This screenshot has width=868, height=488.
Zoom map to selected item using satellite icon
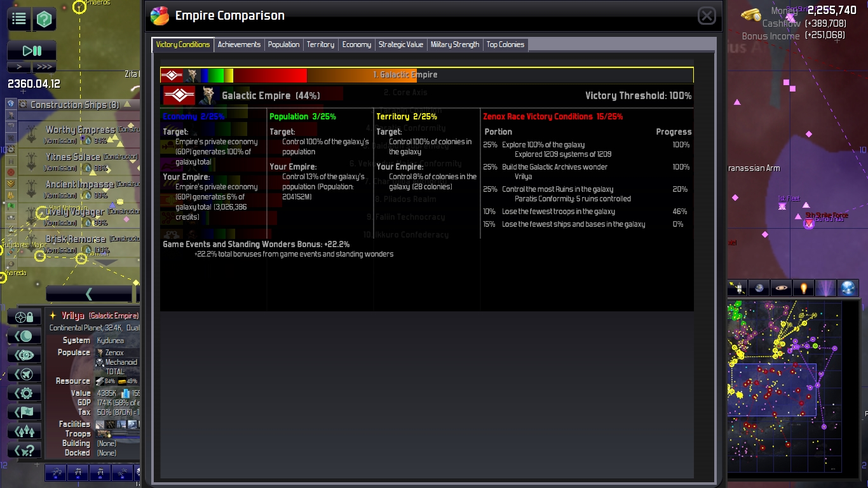(737, 288)
